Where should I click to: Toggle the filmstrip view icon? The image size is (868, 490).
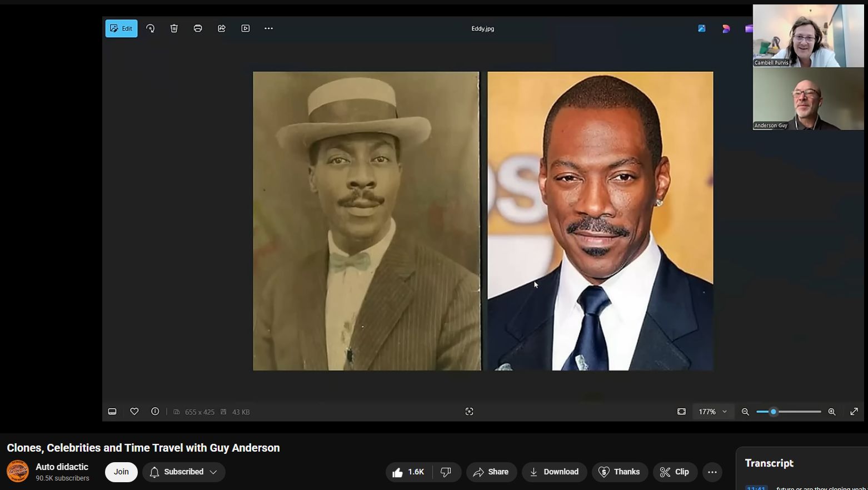[x=112, y=412]
